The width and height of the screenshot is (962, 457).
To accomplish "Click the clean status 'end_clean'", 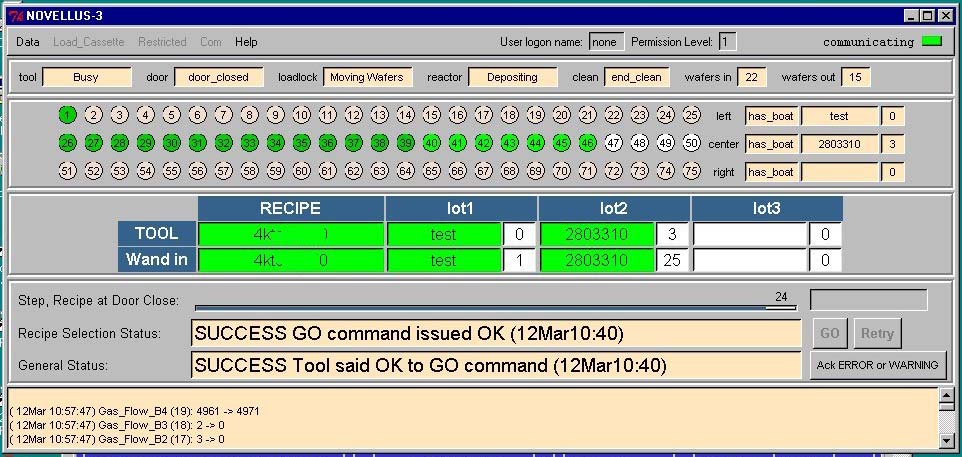I will pos(637,77).
